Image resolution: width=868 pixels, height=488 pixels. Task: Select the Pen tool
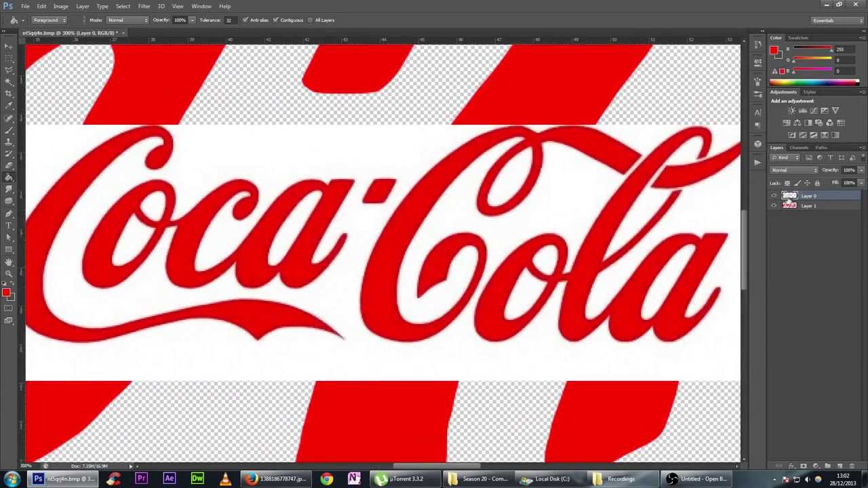[x=8, y=213]
